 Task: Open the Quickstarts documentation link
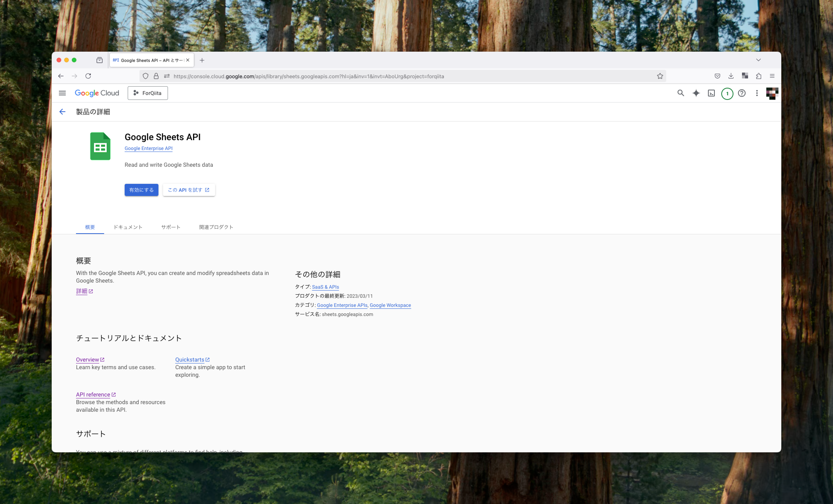pyautogui.click(x=190, y=359)
